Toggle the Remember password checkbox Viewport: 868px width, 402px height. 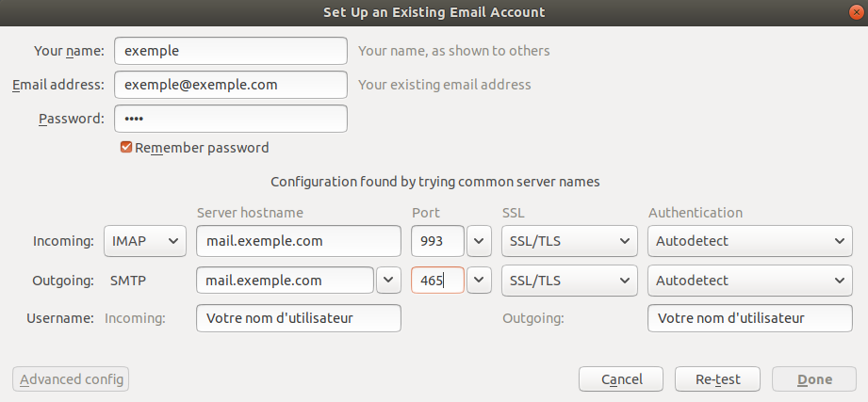point(126,148)
